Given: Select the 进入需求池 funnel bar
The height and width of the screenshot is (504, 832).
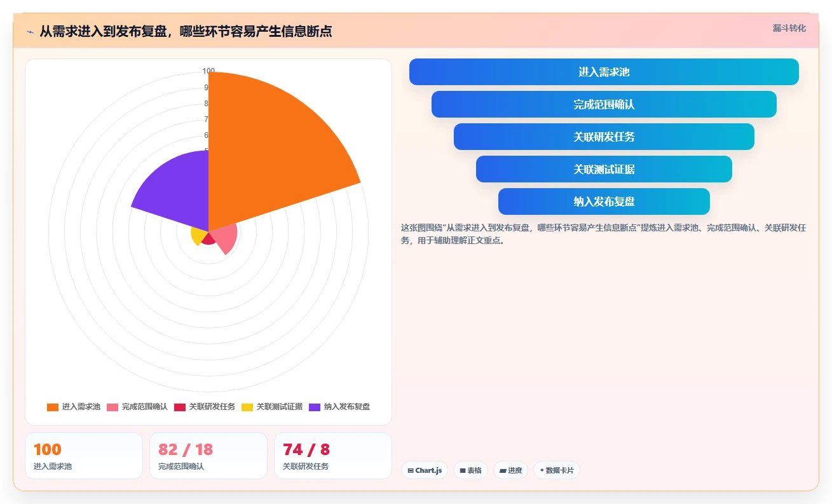Looking at the screenshot, I should (x=604, y=72).
